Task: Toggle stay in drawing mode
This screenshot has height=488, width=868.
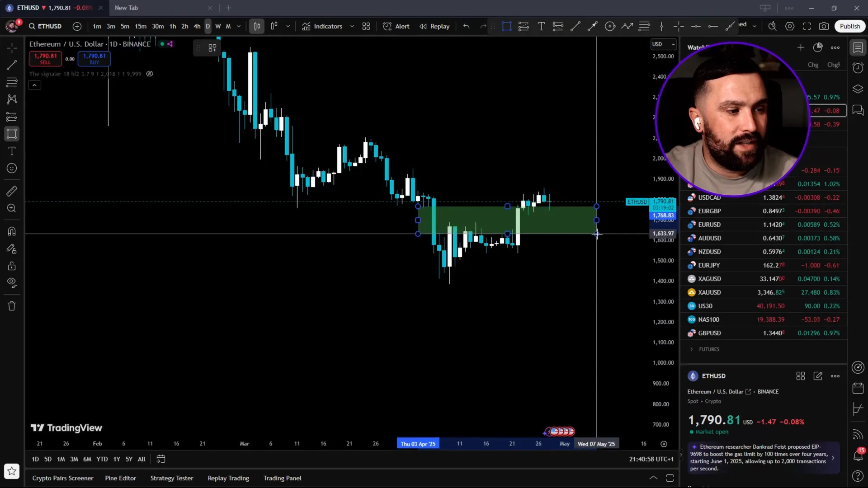Action: [x=12, y=249]
